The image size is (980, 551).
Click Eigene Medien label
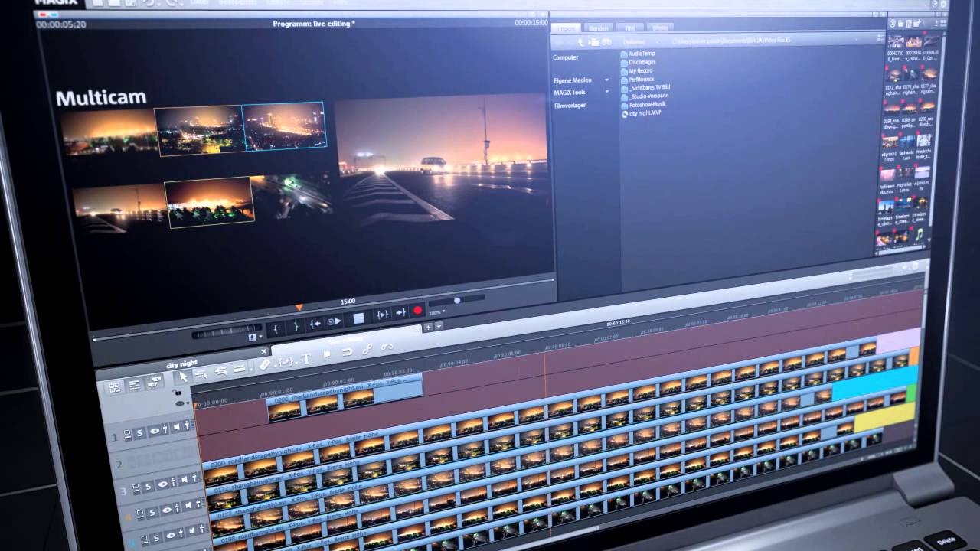pyautogui.click(x=573, y=80)
